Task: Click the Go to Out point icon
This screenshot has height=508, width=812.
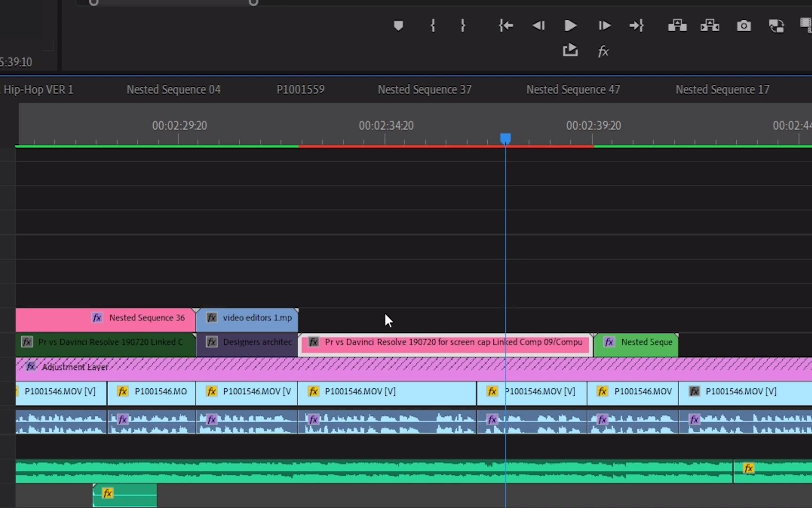Action: click(637, 26)
